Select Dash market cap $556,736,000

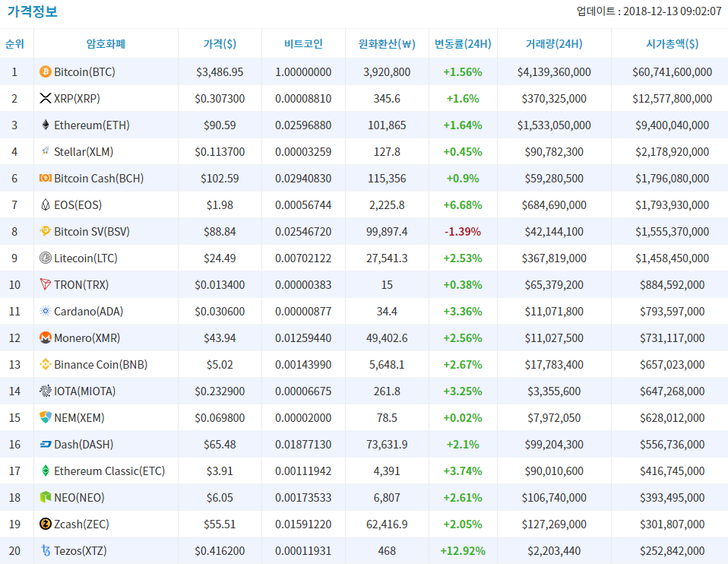[672, 444]
